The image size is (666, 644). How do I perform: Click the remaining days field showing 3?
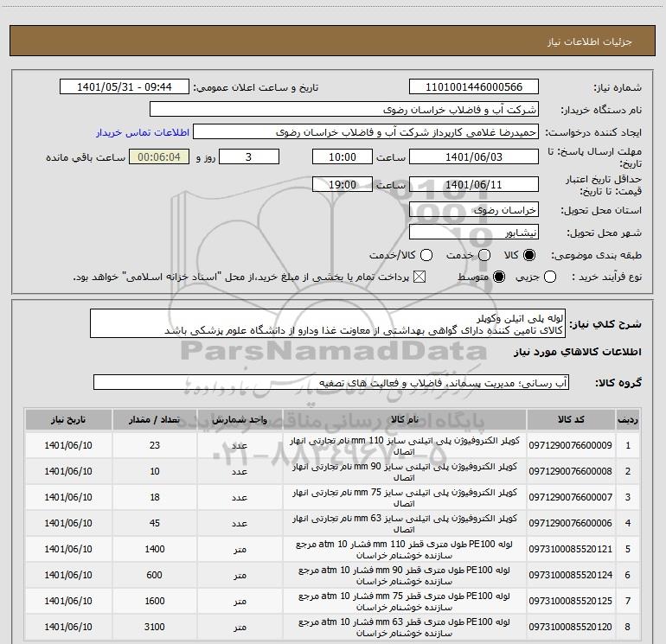pyautogui.click(x=249, y=156)
